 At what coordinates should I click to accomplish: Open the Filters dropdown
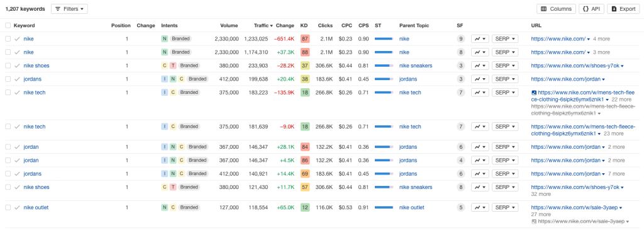[69, 9]
